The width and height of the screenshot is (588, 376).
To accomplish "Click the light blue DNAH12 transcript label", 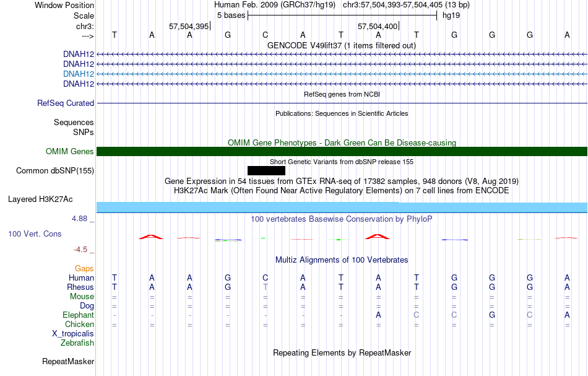I will 79,74.
